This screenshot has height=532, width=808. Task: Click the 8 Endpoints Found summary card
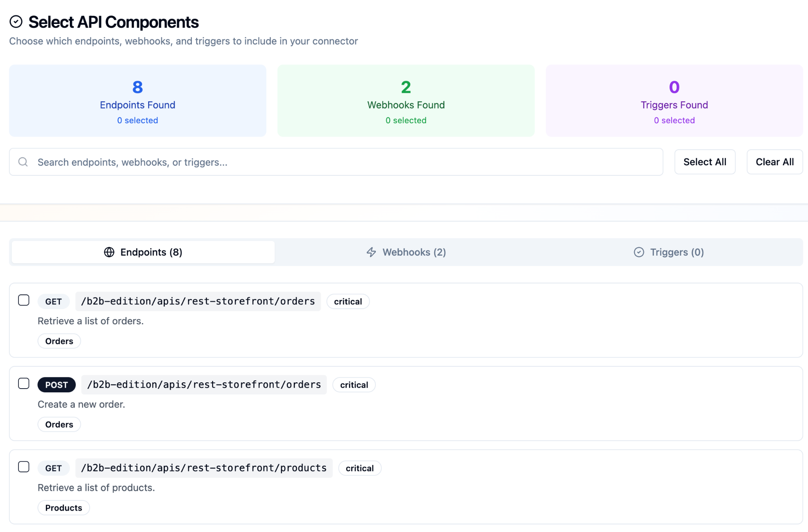(138, 101)
